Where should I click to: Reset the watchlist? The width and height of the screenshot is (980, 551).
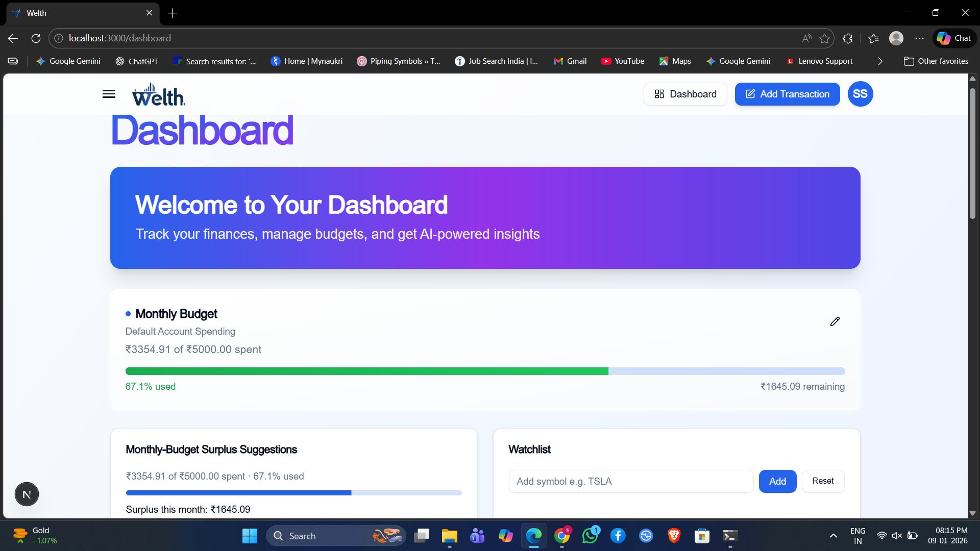[x=823, y=481]
